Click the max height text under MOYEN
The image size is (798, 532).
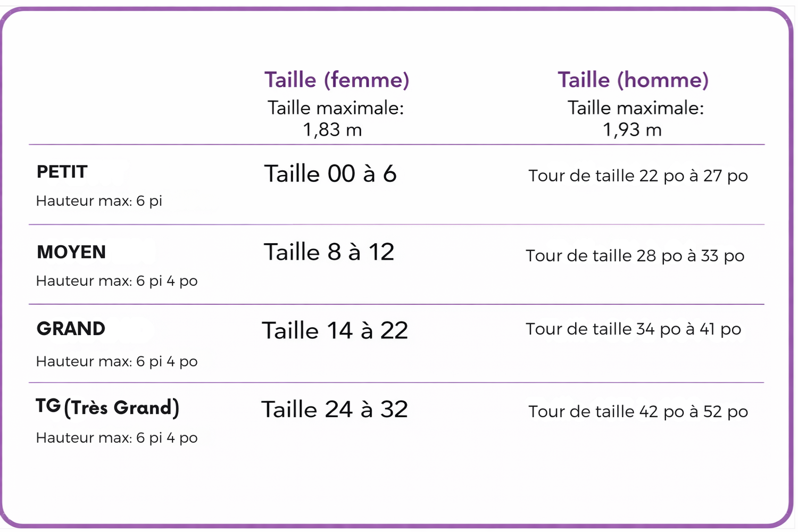117,281
